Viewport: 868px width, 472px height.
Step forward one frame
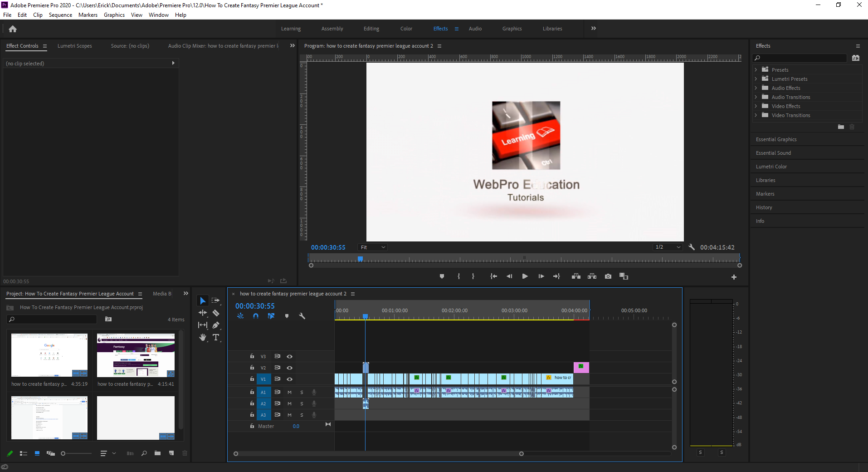[x=541, y=276]
